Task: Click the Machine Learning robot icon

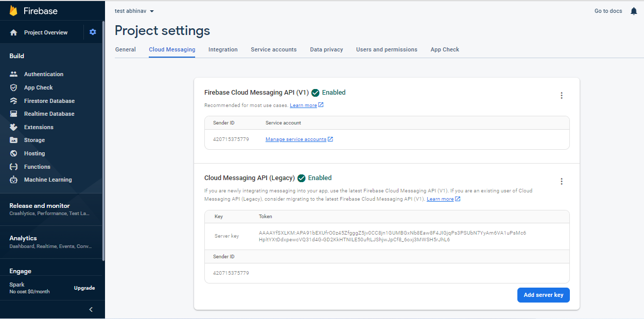Action: (x=14, y=180)
